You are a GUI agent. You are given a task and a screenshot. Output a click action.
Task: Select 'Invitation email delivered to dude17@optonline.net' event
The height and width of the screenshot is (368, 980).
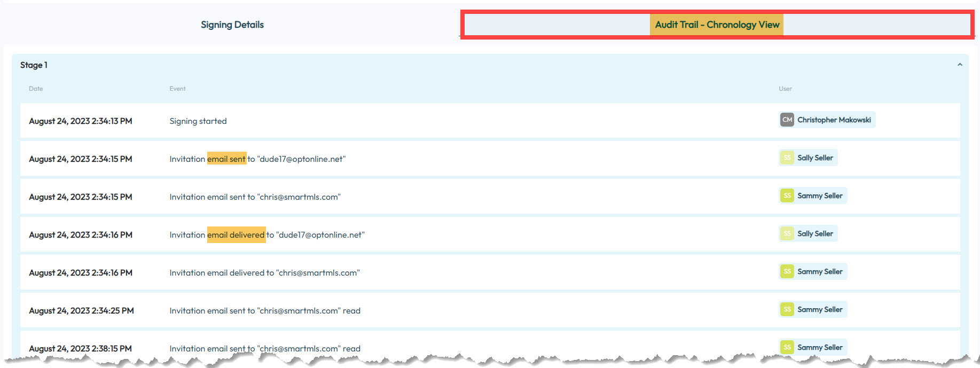click(x=267, y=235)
